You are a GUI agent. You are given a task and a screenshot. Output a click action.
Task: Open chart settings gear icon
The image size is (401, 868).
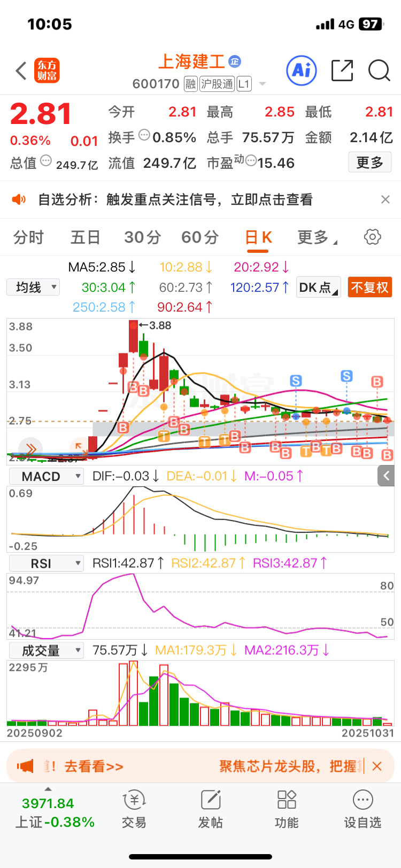(373, 237)
